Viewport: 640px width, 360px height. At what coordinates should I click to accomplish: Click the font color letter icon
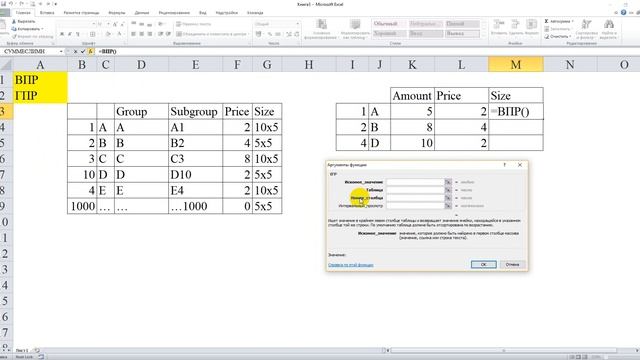coord(120,34)
